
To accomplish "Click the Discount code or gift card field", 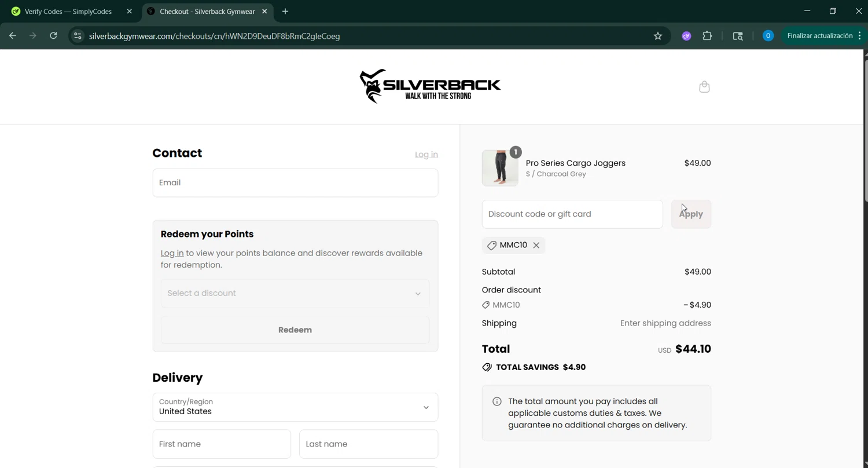I will click(x=572, y=214).
